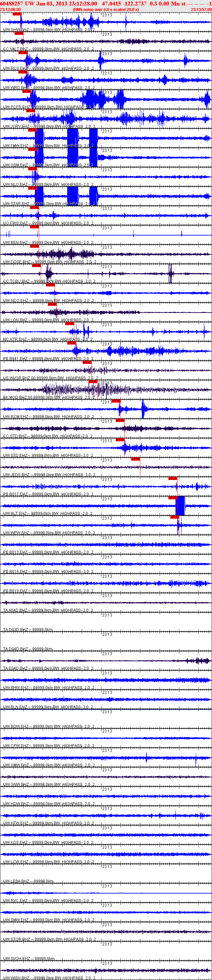Select the UW.RCS.EHZ station label

coord(48,68)
